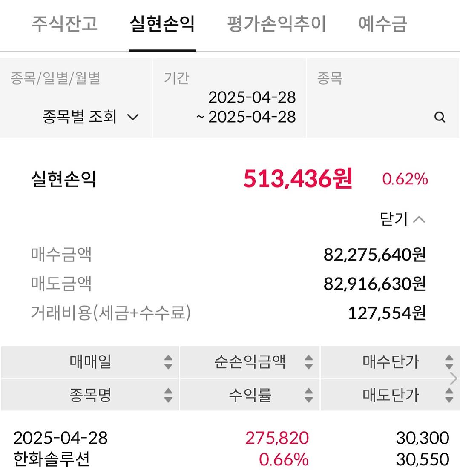Sort by 매도단가 column arrows
Image resolution: width=460 pixels, height=476 pixels.
pos(448,396)
